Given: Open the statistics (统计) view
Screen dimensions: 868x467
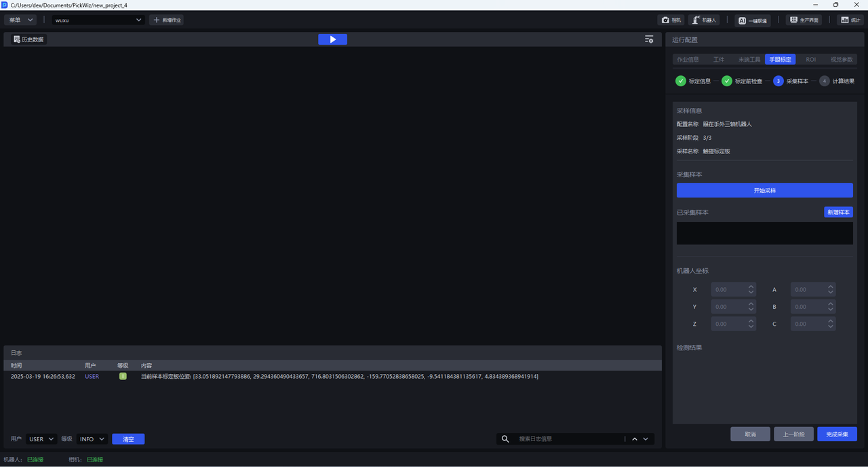Looking at the screenshot, I should pyautogui.click(x=850, y=20).
